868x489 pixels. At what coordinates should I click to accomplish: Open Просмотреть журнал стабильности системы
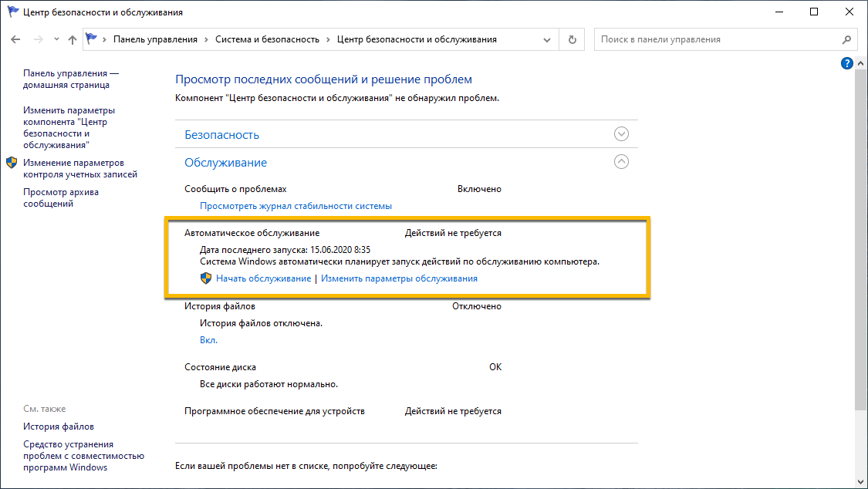298,205
